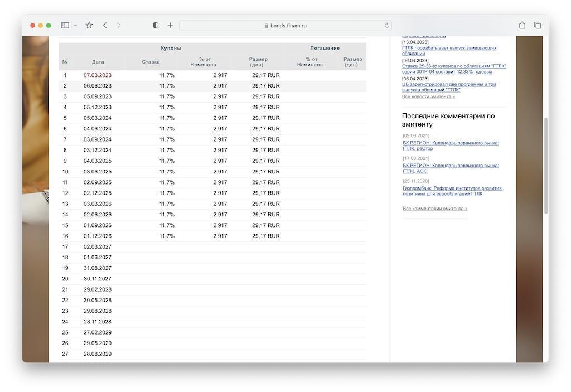Open the privacy shield report
Viewport: 571px width, 392px height.
tap(156, 25)
